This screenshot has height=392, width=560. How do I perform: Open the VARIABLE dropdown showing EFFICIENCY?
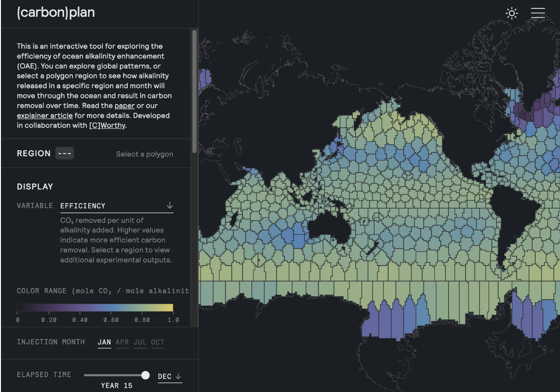(83, 205)
